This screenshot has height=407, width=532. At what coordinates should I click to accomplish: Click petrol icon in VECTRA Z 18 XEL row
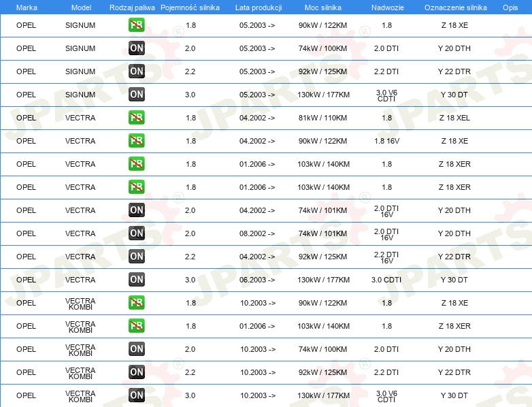136,118
